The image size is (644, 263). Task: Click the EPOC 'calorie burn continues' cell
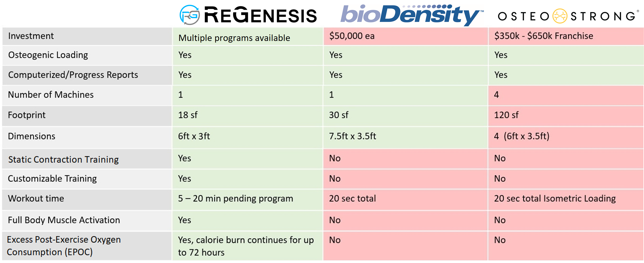click(246, 246)
